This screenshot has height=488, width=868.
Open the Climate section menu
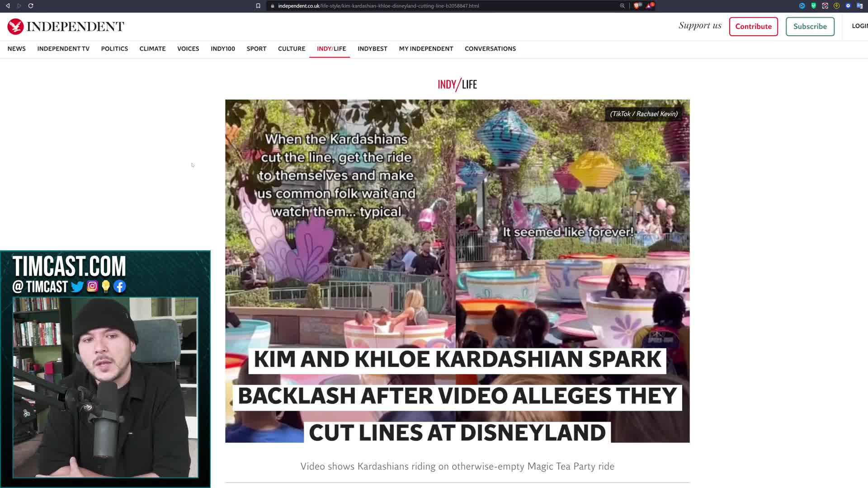152,49
